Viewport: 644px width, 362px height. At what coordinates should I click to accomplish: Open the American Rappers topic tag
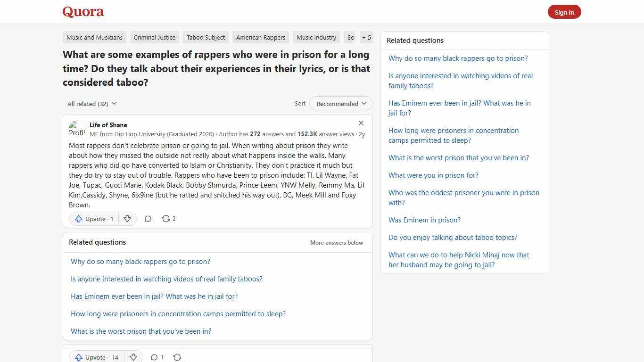[261, 37]
